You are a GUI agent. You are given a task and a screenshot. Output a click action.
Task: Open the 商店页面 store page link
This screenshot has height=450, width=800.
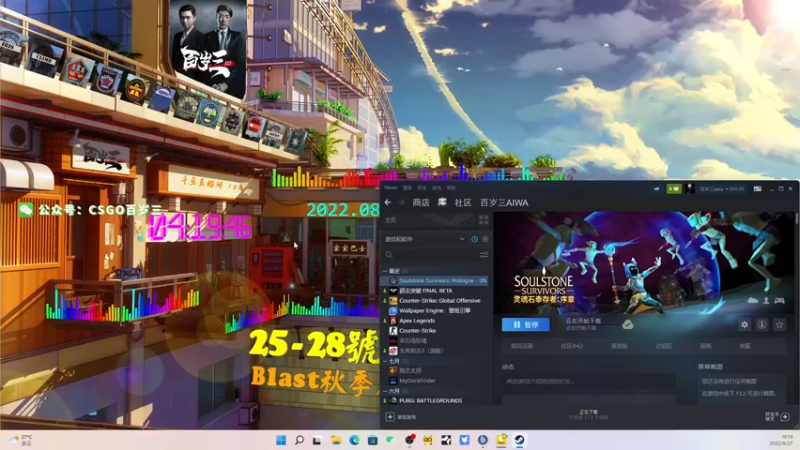[522, 346]
